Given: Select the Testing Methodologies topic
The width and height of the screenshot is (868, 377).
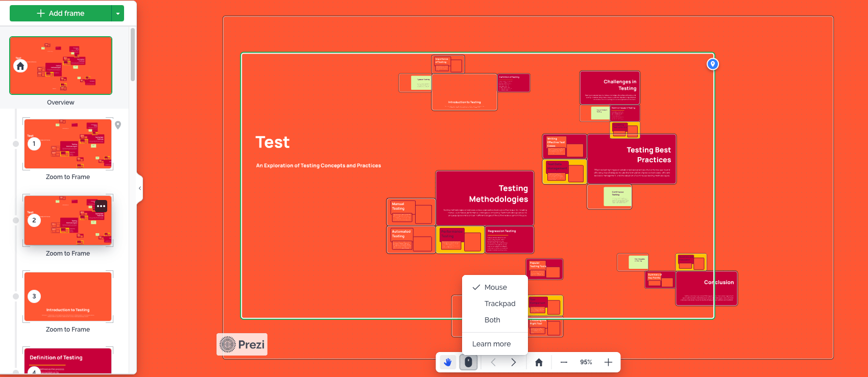Looking at the screenshot, I should [485, 198].
